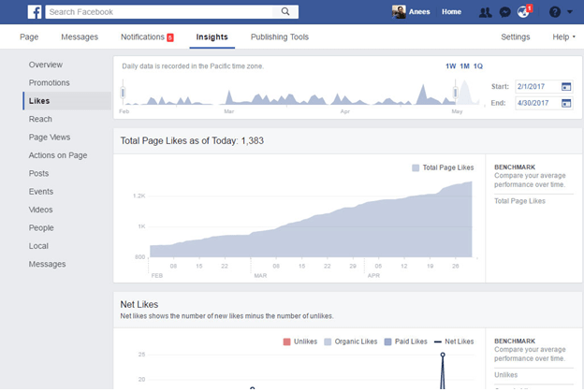
Task: Open the Publishing Tools tab
Action: tap(279, 36)
